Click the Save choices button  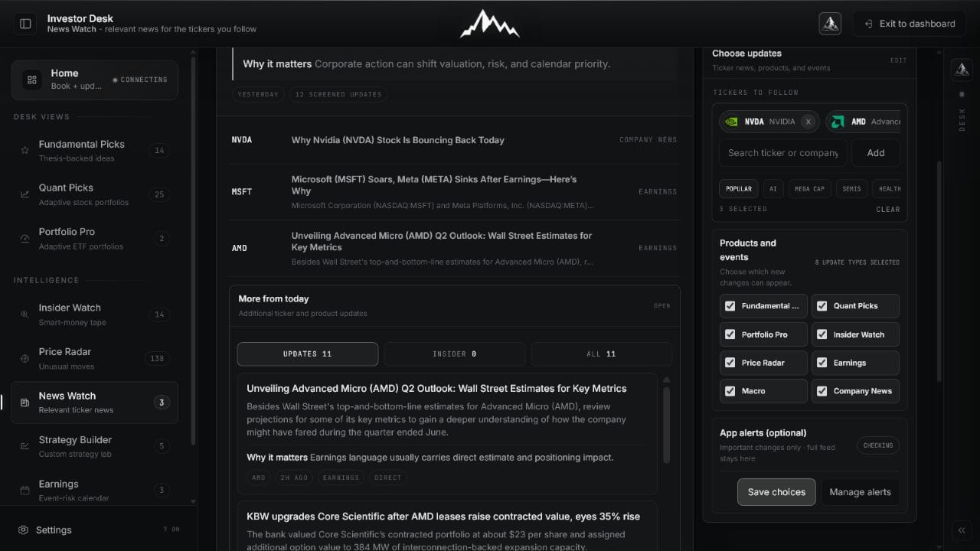(776, 492)
